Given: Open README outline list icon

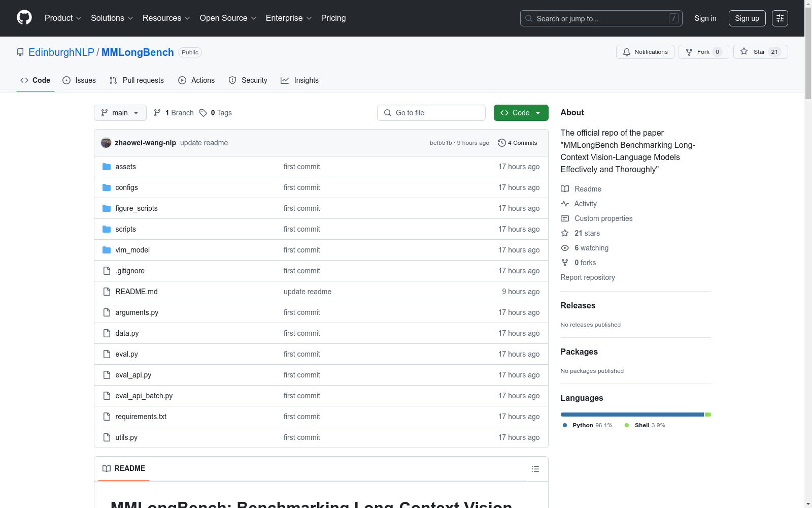Looking at the screenshot, I should (535, 469).
